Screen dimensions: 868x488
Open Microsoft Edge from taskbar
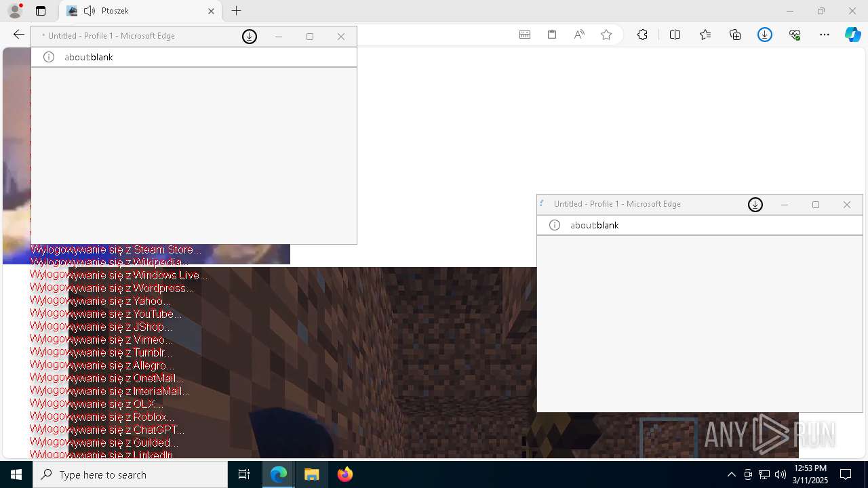pyautogui.click(x=279, y=474)
